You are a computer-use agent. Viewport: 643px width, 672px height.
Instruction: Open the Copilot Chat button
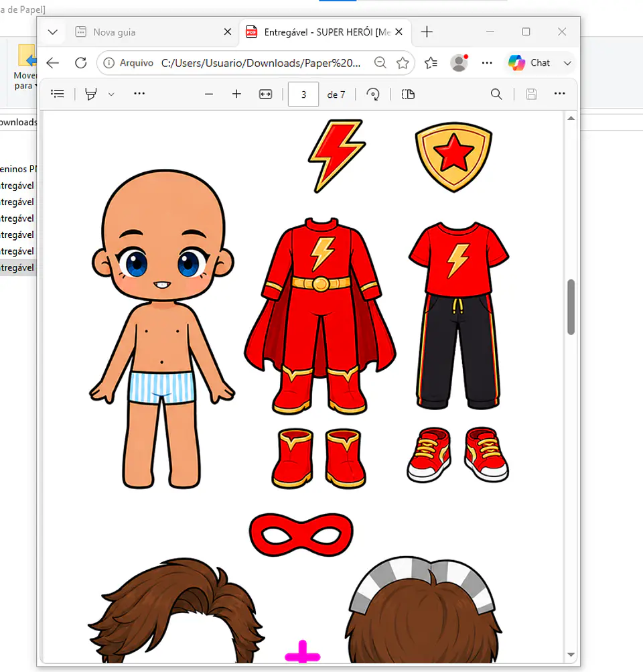[529, 63]
